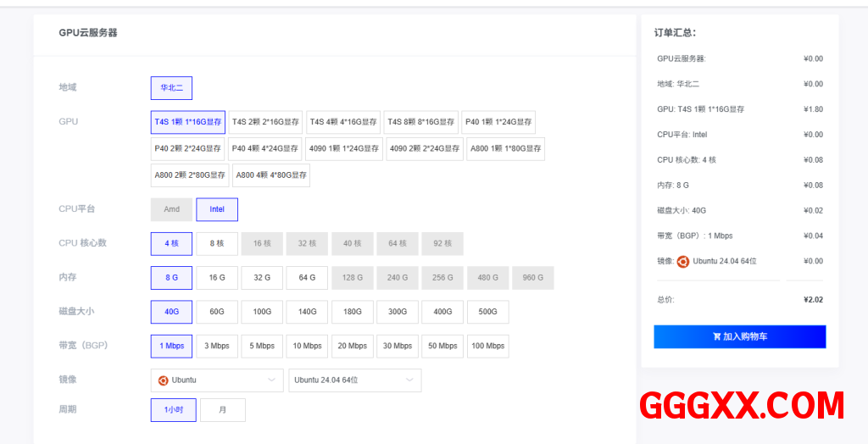The height and width of the screenshot is (444, 868).
Task: Pick the 4090 1颗 1*24G显存 GPU
Action: point(344,149)
